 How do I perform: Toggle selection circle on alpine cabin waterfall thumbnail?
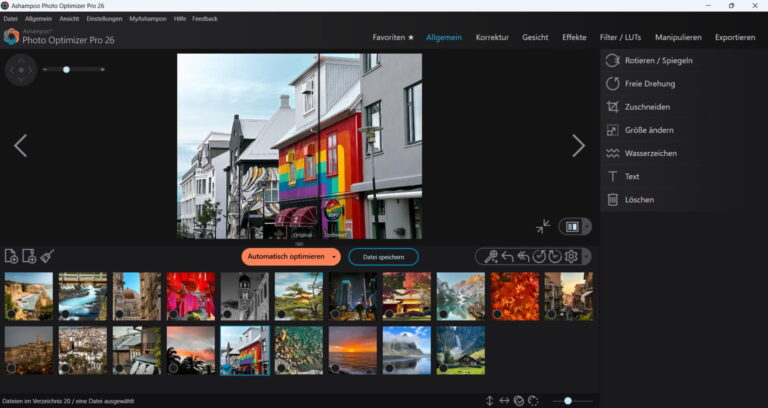click(443, 368)
